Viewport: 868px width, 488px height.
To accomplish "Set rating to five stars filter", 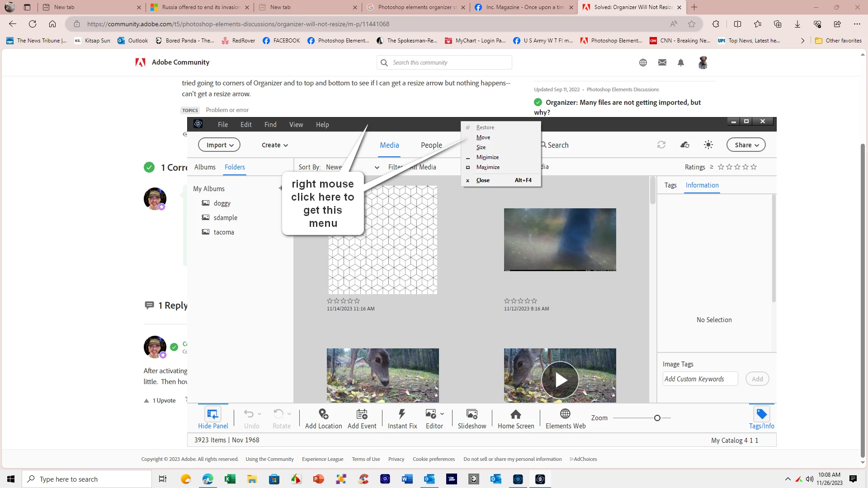I will 754,167.
